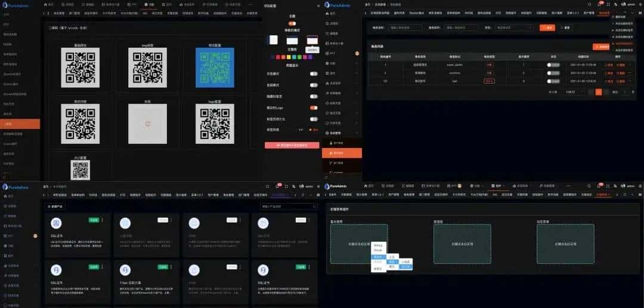
Task: Click orange add role button above table
Action: point(602,47)
